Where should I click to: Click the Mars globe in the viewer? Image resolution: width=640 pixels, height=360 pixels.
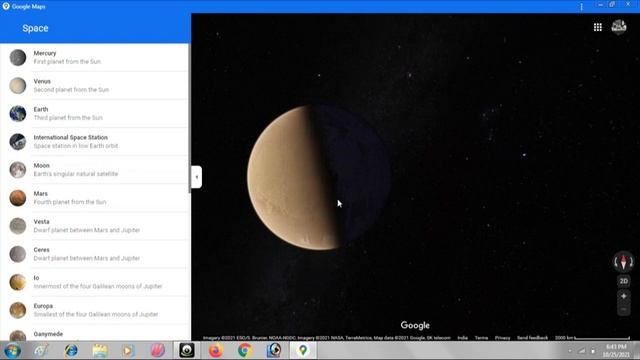319,177
